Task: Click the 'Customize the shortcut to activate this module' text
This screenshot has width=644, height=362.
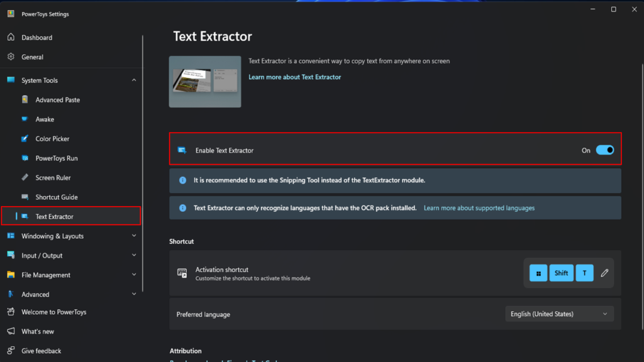Action: click(x=253, y=278)
